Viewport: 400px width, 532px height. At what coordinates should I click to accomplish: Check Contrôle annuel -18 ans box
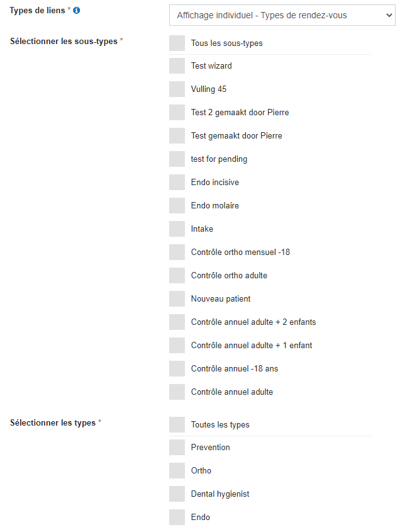(177, 369)
